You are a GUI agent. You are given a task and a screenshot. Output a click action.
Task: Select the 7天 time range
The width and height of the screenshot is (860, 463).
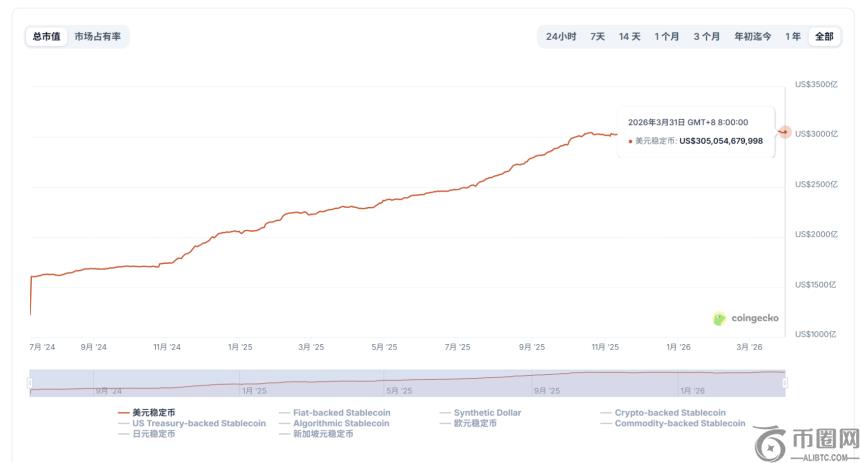point(597,36)
